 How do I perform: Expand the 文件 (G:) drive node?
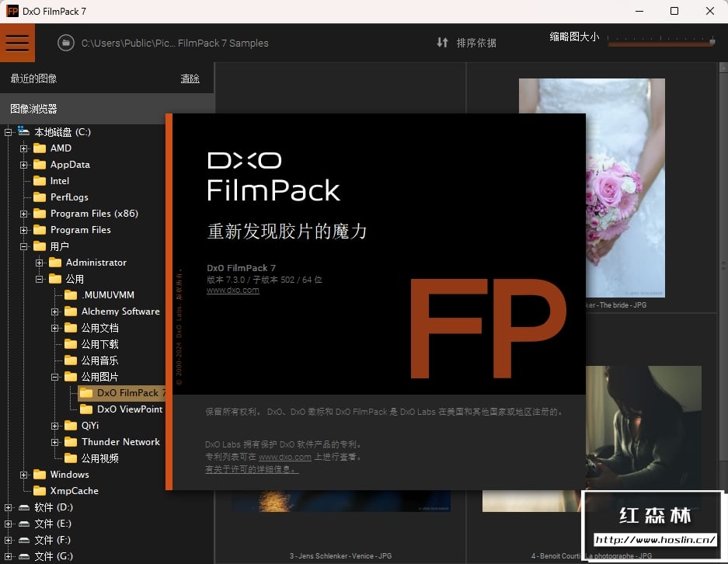tap(8, 556)
